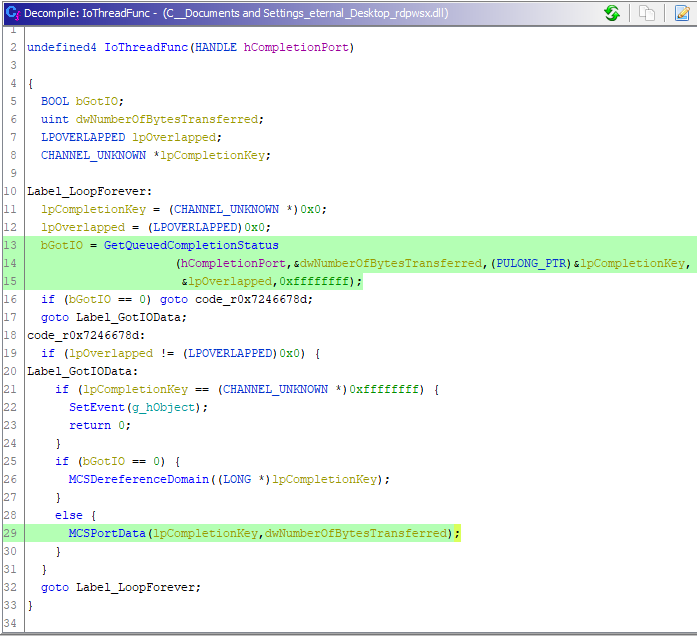
Task: Click Label_LoopForever label on line 10
Action: [x=87, y=191]
